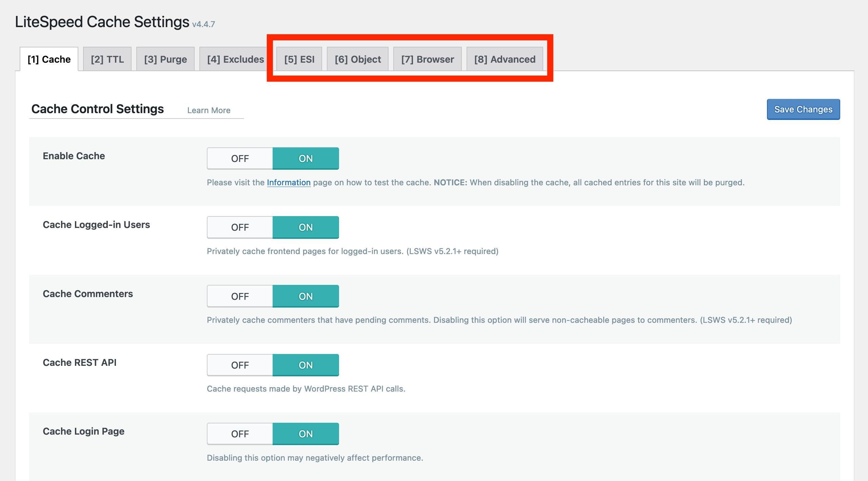
Task: Click the Cache REST API label
Action: (80, 362)
